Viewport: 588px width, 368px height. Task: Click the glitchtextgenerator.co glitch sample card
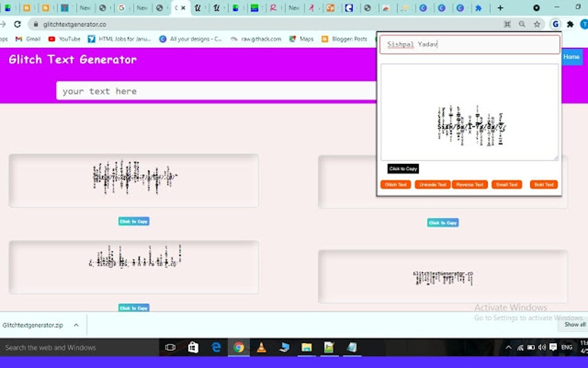443,277
